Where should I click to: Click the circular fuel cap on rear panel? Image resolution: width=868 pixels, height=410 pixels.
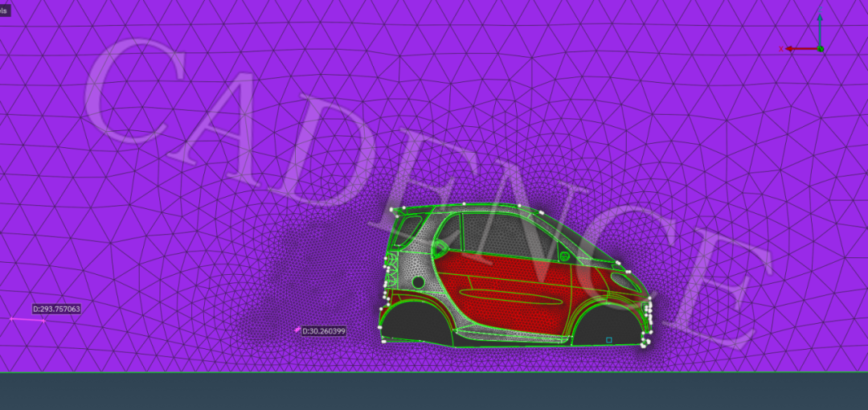(x=419, y=282)
